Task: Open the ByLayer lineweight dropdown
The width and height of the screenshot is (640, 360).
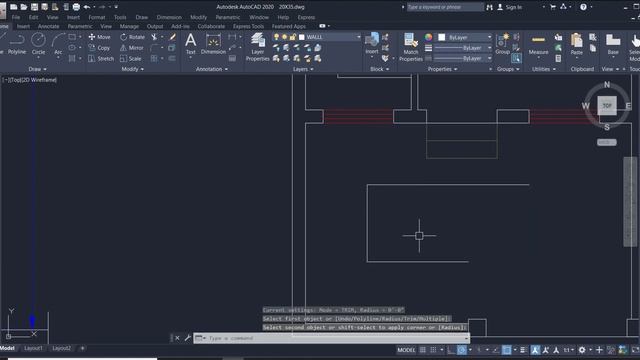Action: [489, 48]
